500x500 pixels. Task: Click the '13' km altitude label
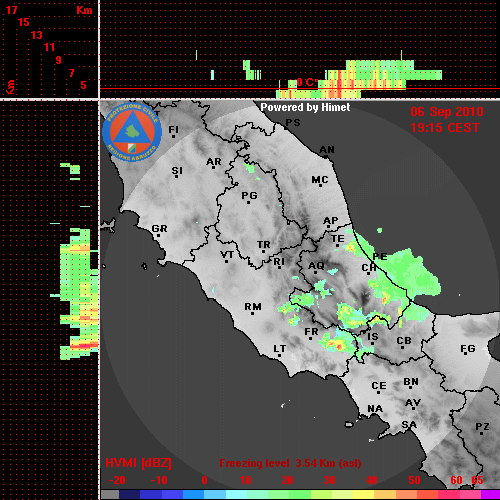37,35
